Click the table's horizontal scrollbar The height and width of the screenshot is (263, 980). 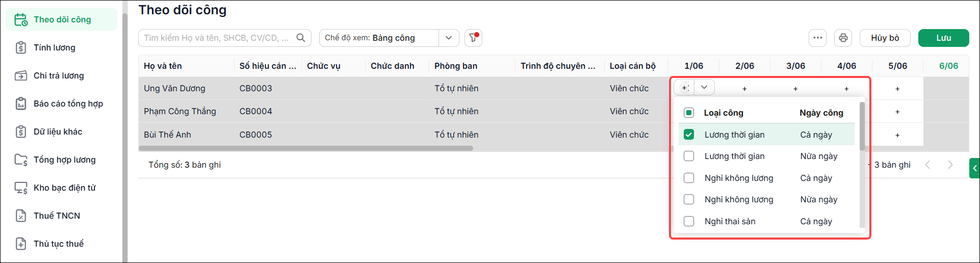click(x=306, y=148)
